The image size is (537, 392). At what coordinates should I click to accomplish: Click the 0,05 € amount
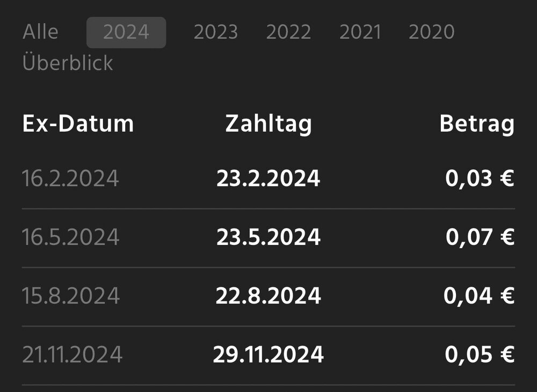pos(480,354)
